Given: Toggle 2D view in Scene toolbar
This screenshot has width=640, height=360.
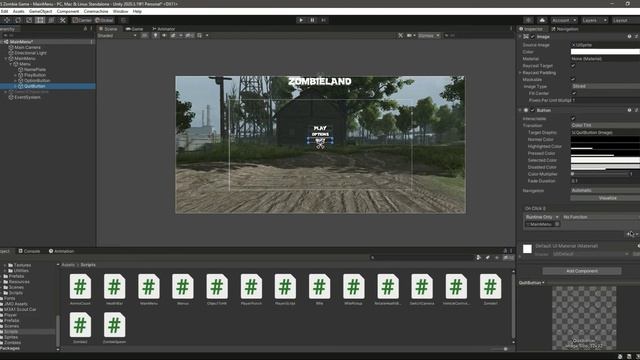Looking at the screenshot, I should [144, 36].
